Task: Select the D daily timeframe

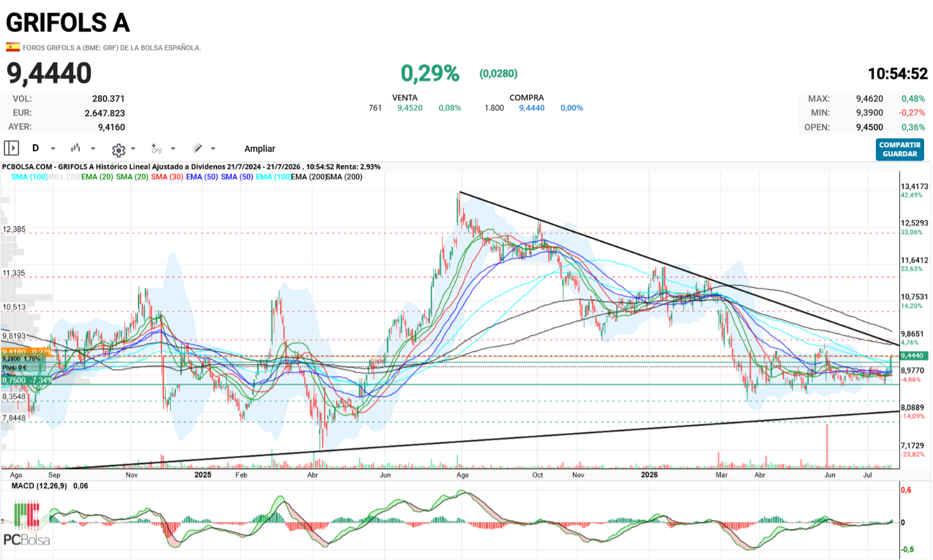Action: (x=36, y=148)
